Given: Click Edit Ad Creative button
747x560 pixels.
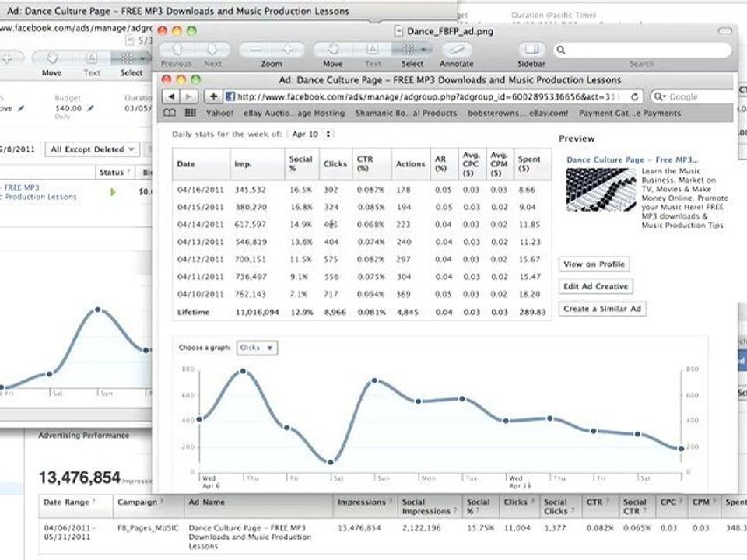Looking at the screenshot, I should (x=595, y=286).
